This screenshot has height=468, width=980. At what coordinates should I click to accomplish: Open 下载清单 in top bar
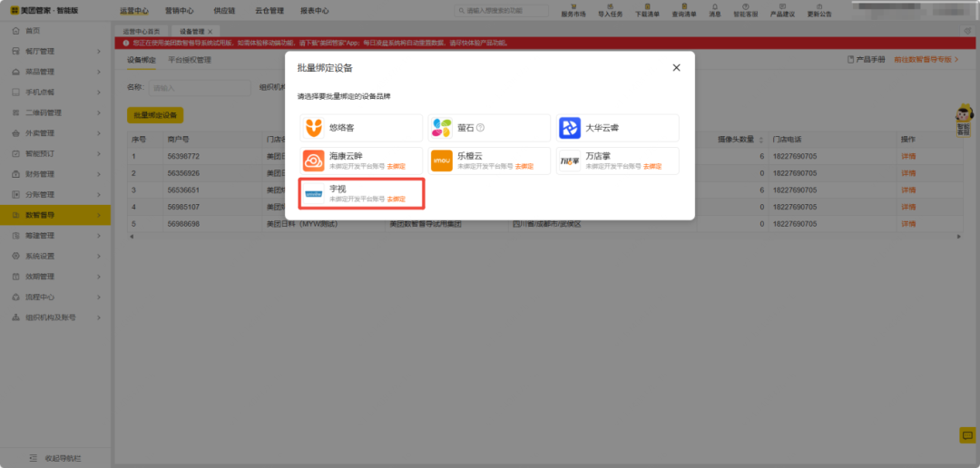coord(647,9)
